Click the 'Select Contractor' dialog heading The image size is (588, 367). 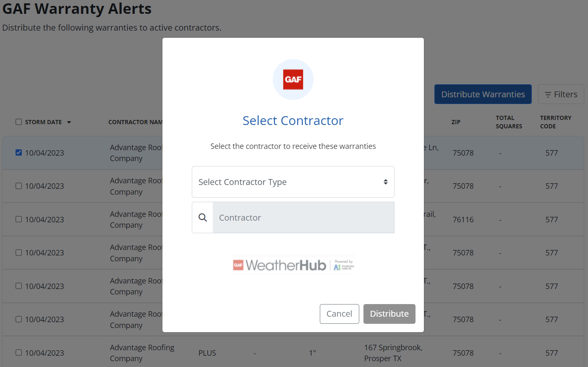tap(293, 120)
